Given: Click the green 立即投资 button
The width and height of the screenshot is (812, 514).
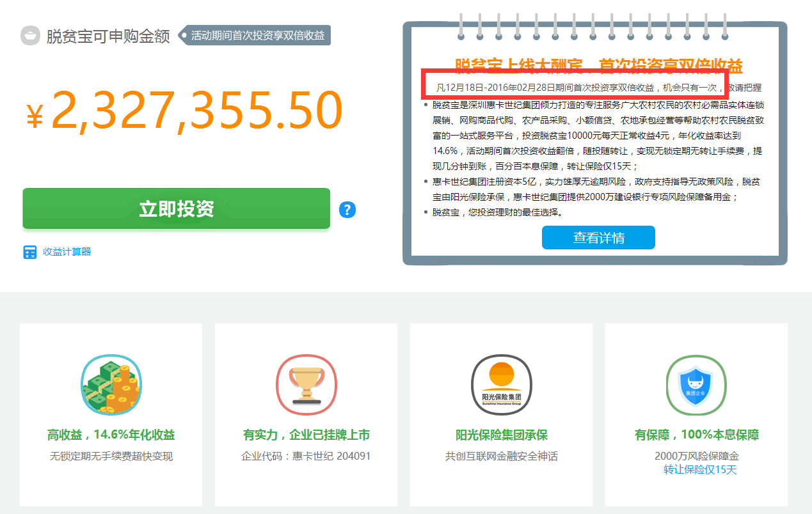Looking at the screenshot, I should [176, 208].
